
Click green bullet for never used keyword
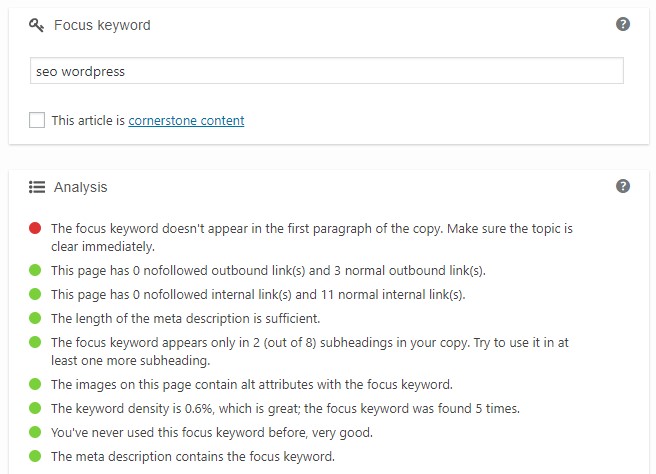(x=35, y=432)
